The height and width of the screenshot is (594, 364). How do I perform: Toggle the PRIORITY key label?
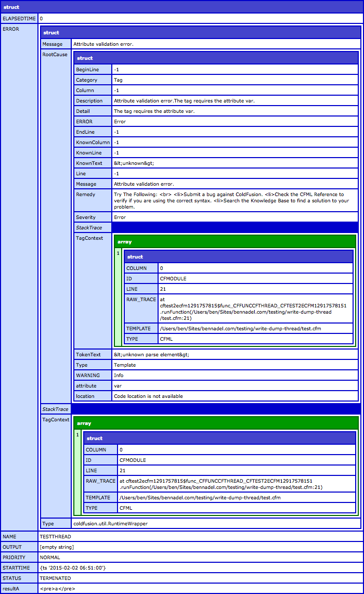coord(19,557)
